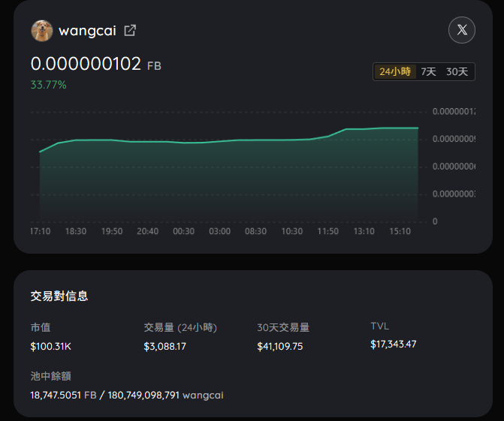Switch chart to 30天 range
The height and width of the screenshot is (421, 504).
pyautogui.click(x=457, y=71)
